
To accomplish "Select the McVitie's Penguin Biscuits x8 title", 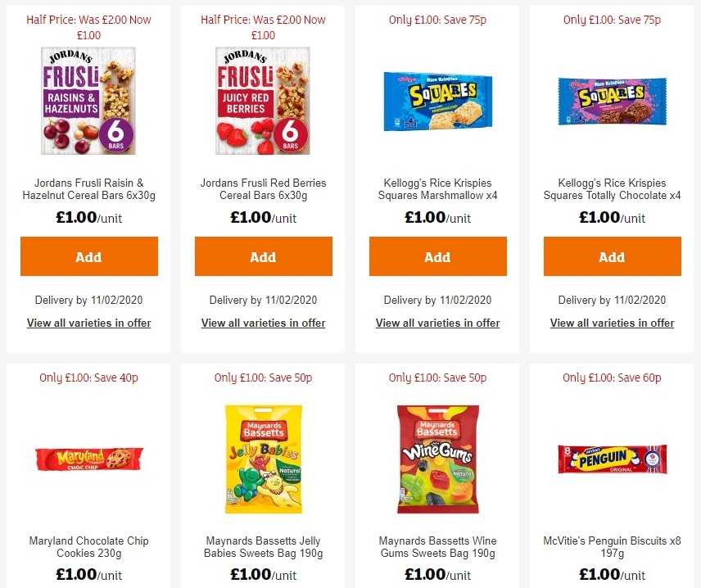I will click(x=612, y=547).
